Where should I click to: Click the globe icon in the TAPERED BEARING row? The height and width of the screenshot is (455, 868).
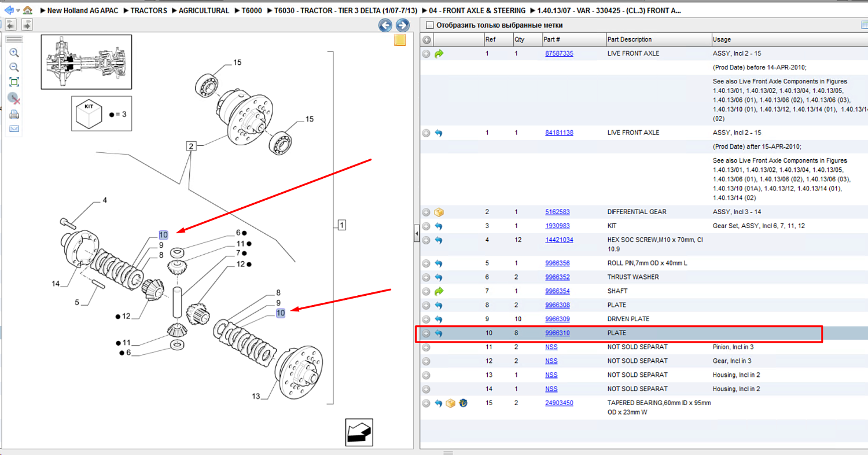[463, 403]
